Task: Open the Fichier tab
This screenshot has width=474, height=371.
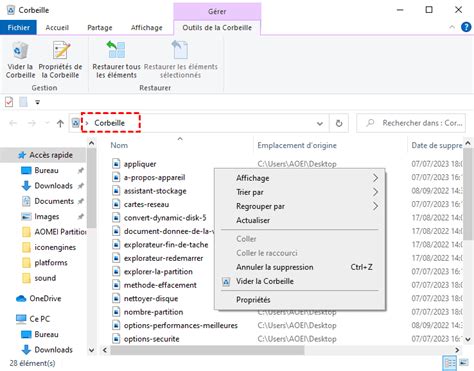Action: pyautogui.click(x=18, y=28)
